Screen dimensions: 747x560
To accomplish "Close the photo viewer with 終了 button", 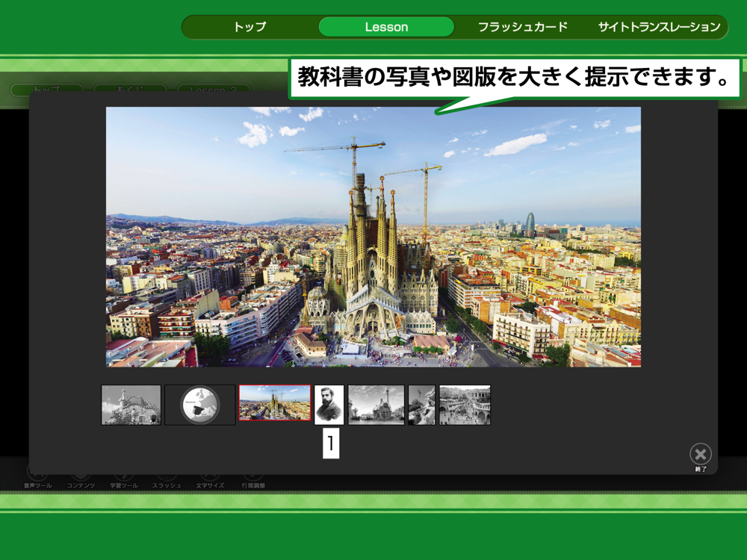I will [x=701, y=457].
